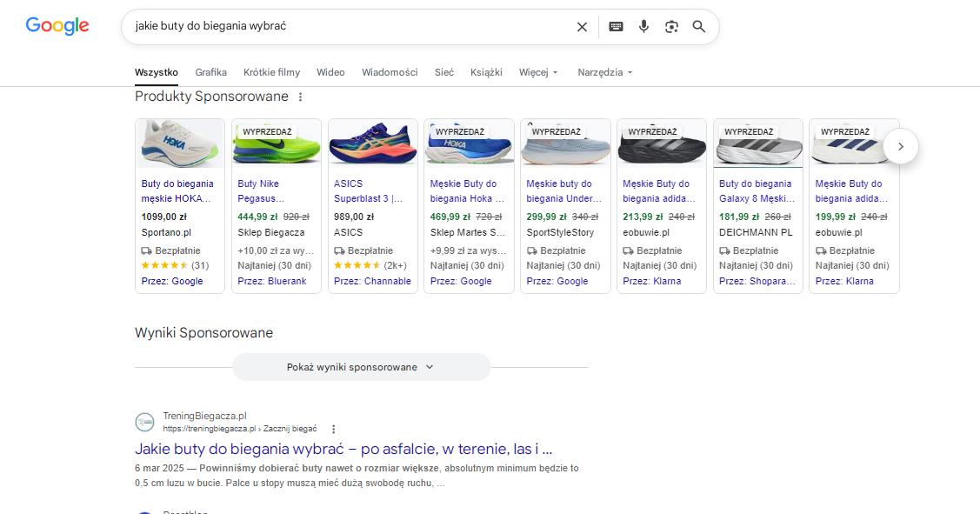Image resolution: width=980 pixels, height=514 pixels.
Task: Click the next arrow in product carousel
Action: coord(901,146)
